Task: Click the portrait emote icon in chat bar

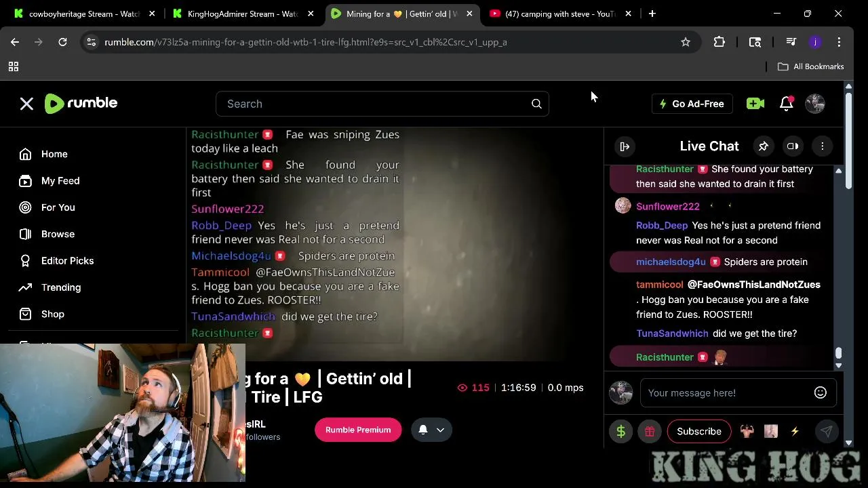Action: point(771,431)
